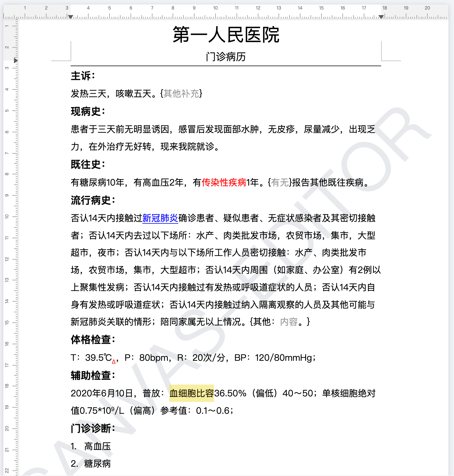Click the 体格检查 heading
This screenshot has height=476, width=454.
pyautogui.click(x=93, y=339)
